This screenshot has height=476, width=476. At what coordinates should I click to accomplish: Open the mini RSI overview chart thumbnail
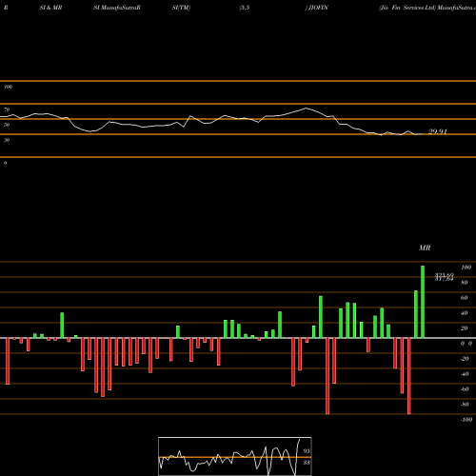[235, 456]
